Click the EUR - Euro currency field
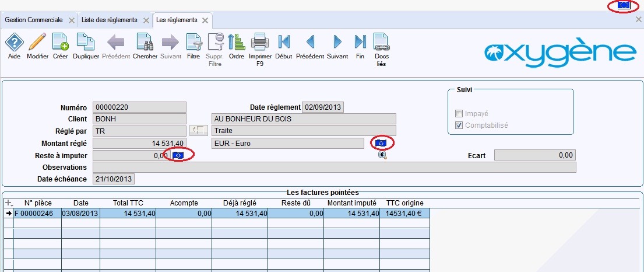 (287, 143)
